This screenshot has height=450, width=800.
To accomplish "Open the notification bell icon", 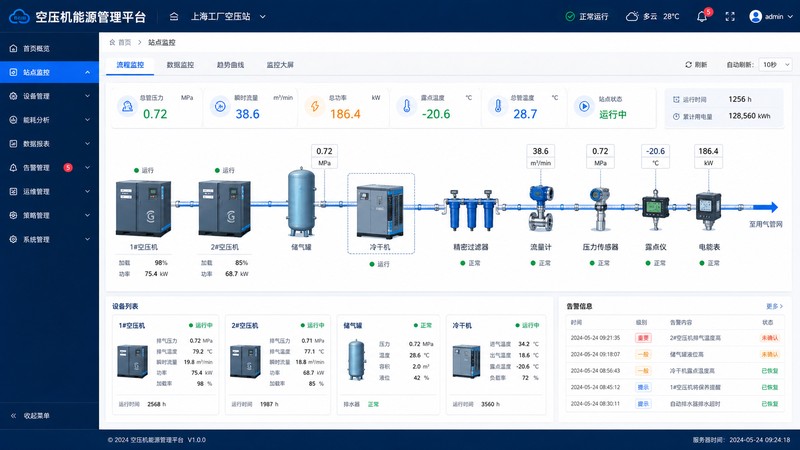I will pos(702,16).
